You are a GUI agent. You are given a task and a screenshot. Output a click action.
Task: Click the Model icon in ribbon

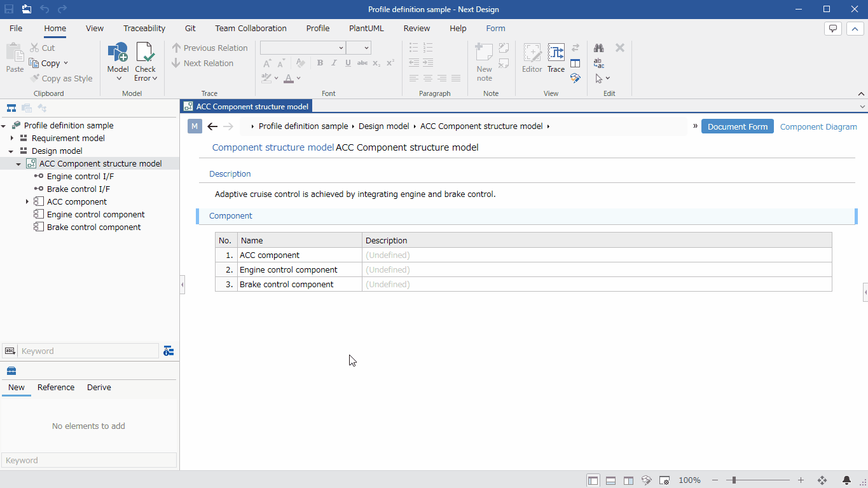[118, 53]
